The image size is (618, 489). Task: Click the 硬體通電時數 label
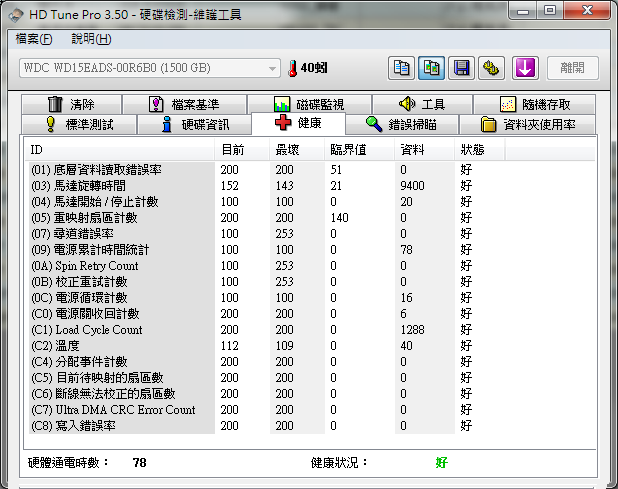click(68, 462)
